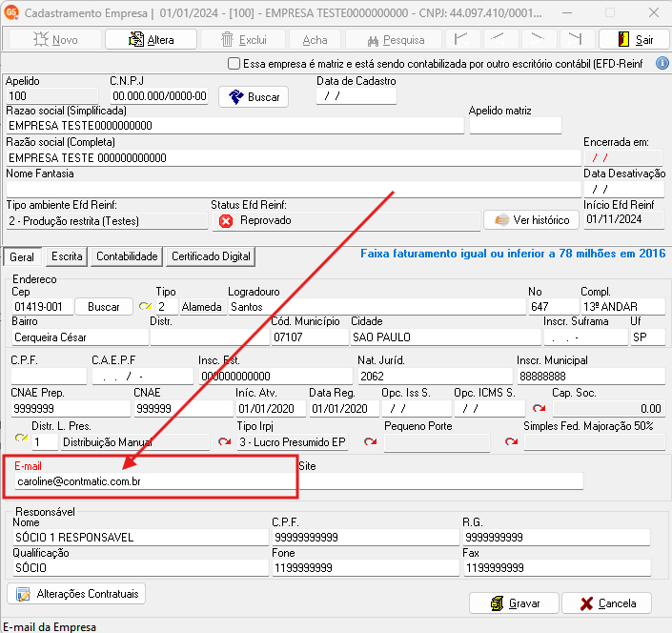This screenshot has height=633, width=672.
Task: Click yellow arrow beside Distr. L. Pres.
Action: click(21, 439)
